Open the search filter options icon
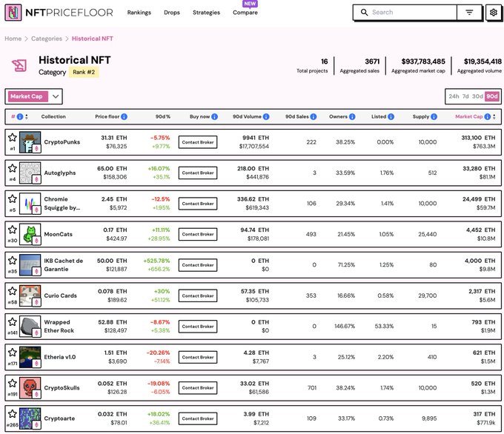 tap(469, 13)
